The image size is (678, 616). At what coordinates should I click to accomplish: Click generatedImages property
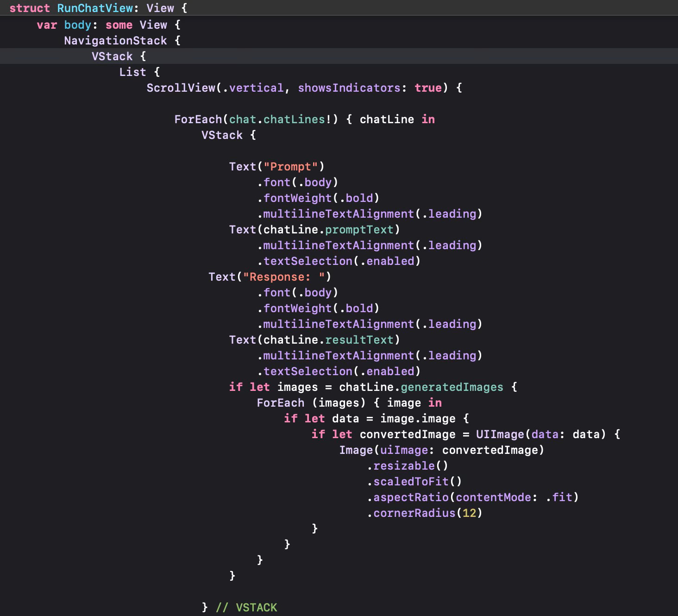(452, 387)
